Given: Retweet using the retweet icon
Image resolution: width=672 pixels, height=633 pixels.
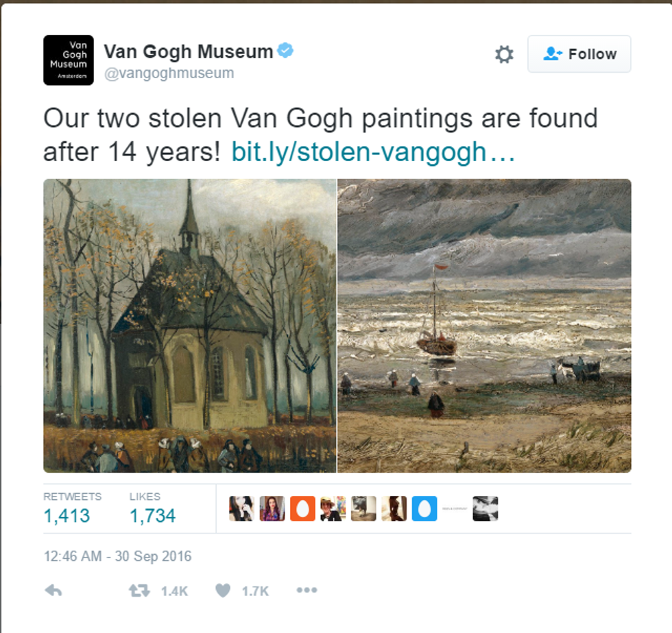Looking at the screenshot, I should click(139, 590).
